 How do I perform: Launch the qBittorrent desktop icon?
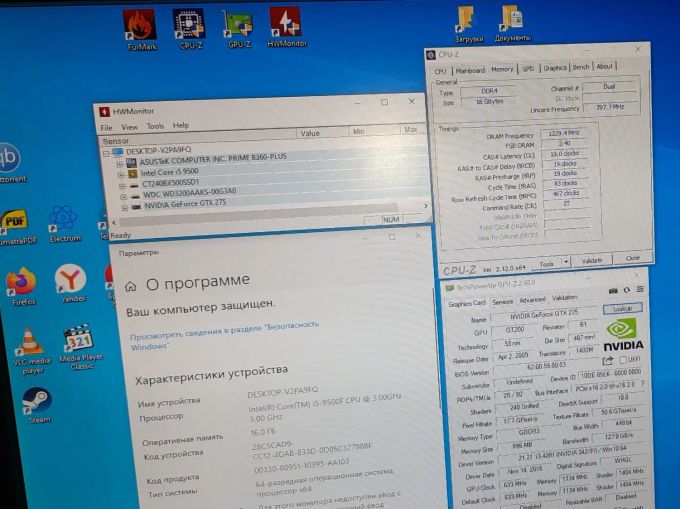coord(10,163)
